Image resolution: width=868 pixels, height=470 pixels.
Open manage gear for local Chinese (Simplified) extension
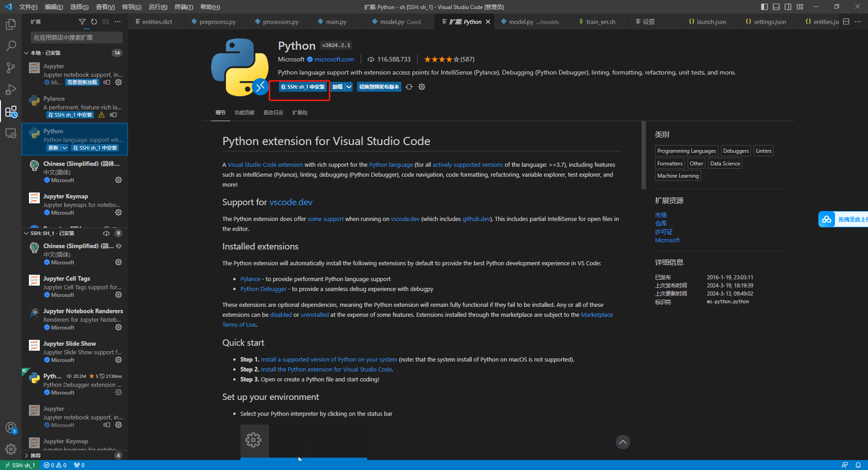118,180
